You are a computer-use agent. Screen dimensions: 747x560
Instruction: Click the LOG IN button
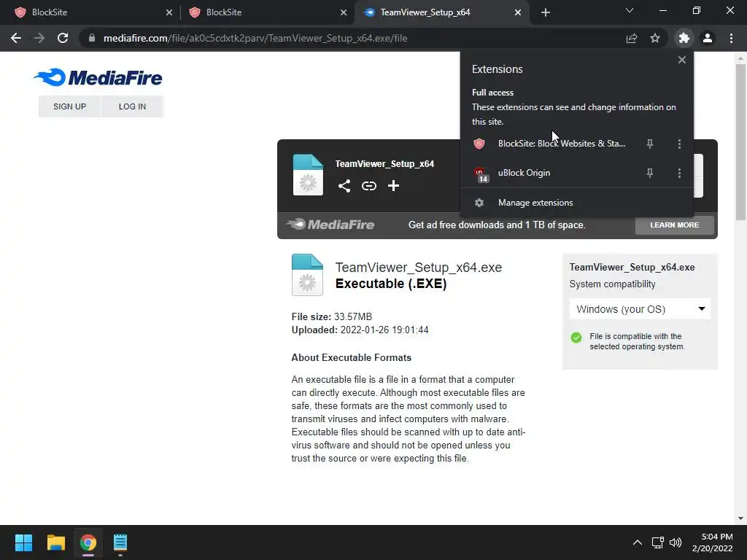pos(133,106)
